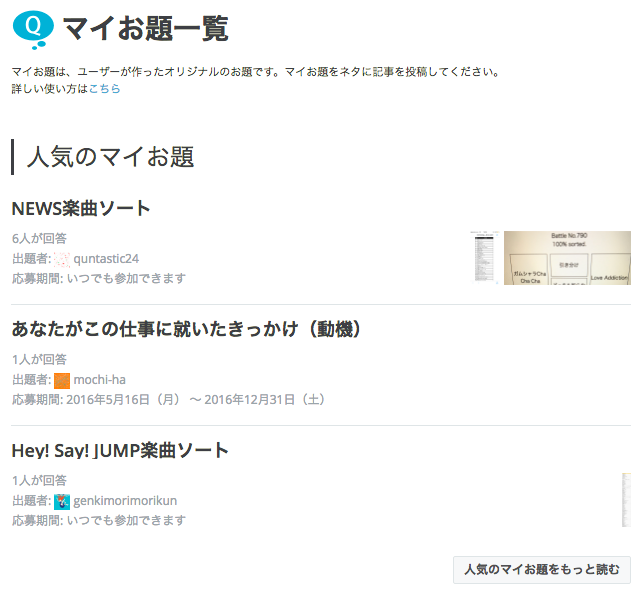Open the narrow song list thumbnail for NEWS

pos(485,257)
